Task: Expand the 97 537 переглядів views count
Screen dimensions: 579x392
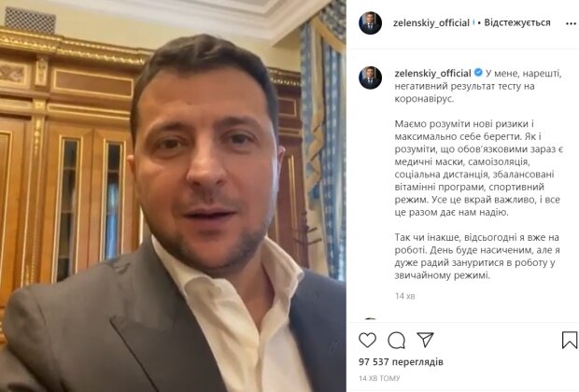Action: click(401, 362)
